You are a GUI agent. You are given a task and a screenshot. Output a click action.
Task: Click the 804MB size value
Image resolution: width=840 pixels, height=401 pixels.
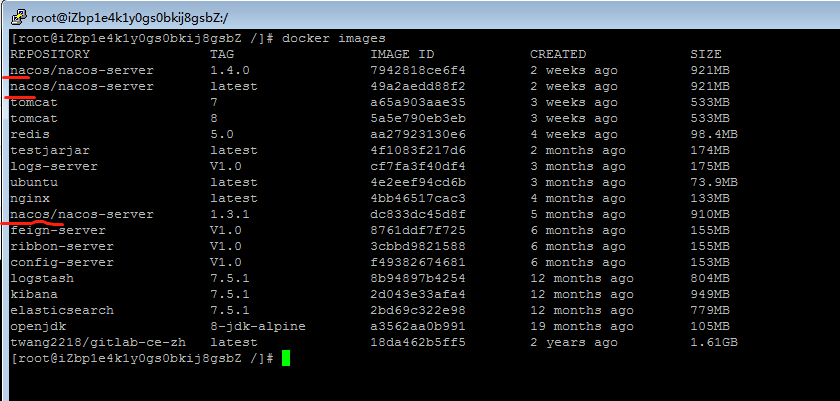tap(710, 278)
